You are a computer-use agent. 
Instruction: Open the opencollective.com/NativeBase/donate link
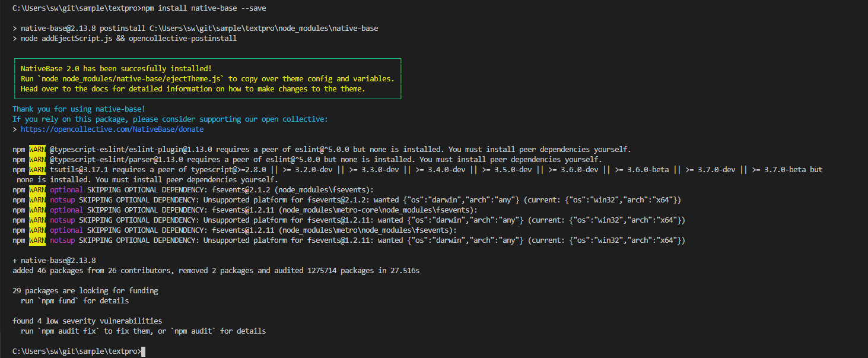tap(112, 129)
